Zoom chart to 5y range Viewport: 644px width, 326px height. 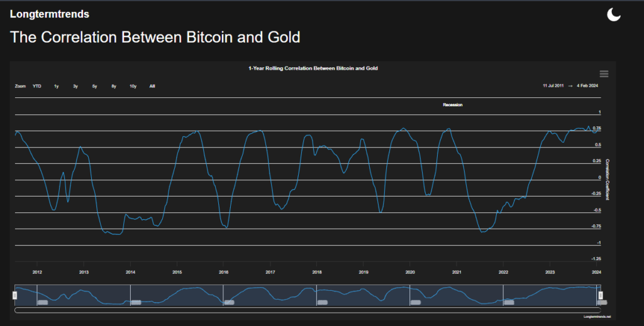click(x=94, y=85)
